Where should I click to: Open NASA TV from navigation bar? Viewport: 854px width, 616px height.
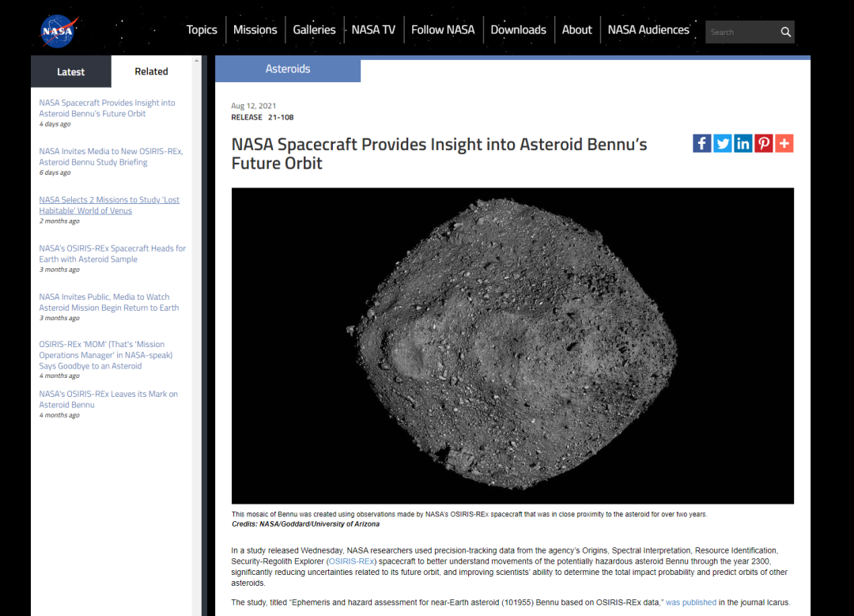[373, 30]
